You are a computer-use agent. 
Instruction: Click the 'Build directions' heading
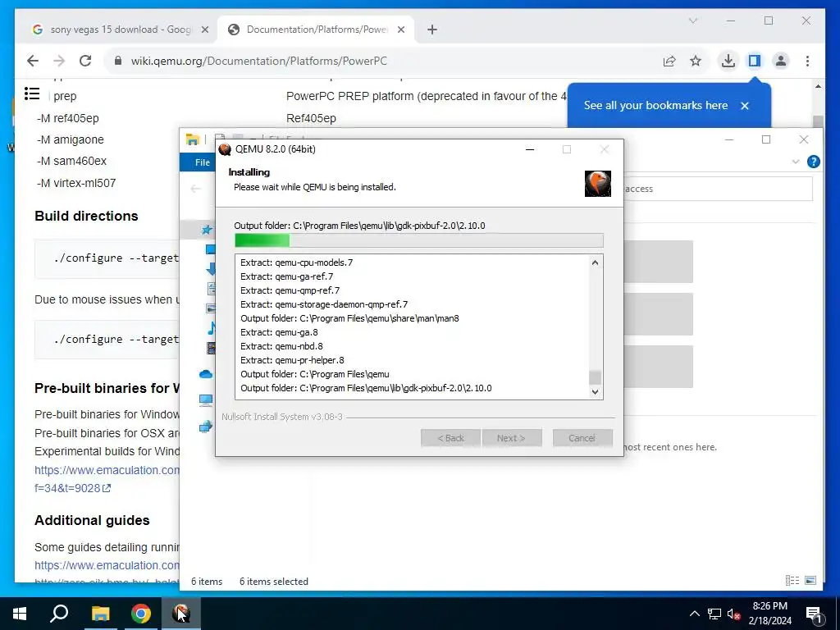[x=86, y=216]
